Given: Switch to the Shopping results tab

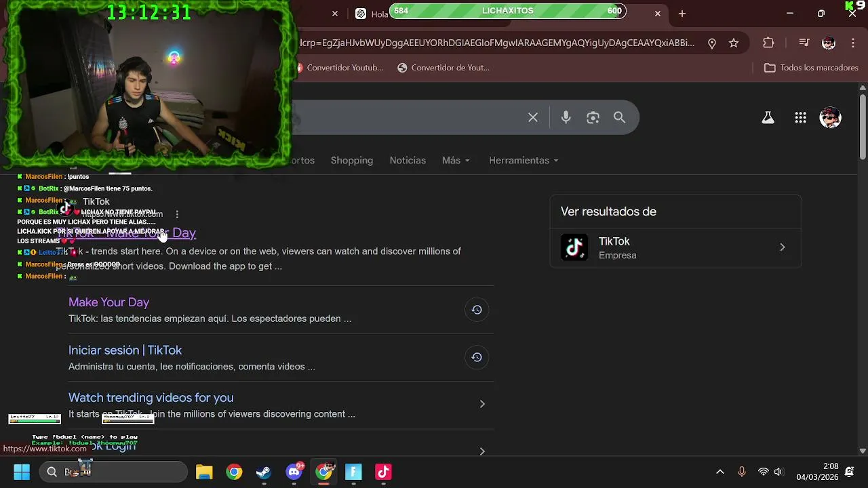Looking at the screenshot, I should (x=352, y=161).
